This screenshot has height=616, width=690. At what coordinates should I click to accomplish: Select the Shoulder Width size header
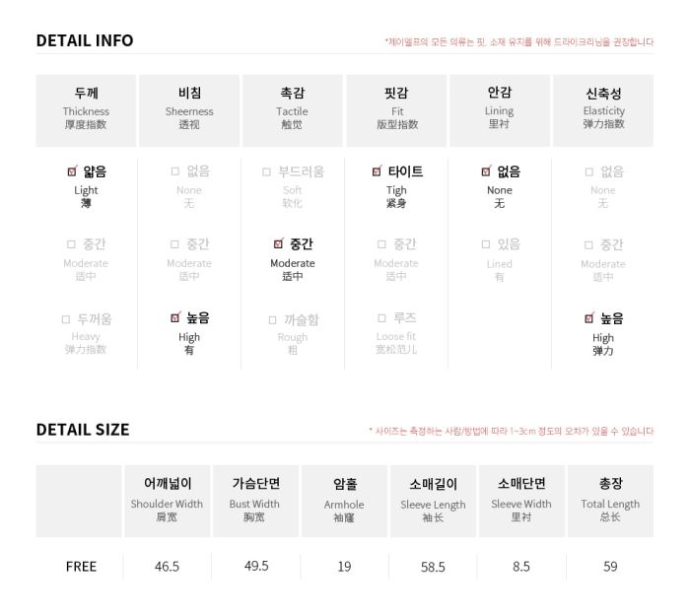[167, 501]
